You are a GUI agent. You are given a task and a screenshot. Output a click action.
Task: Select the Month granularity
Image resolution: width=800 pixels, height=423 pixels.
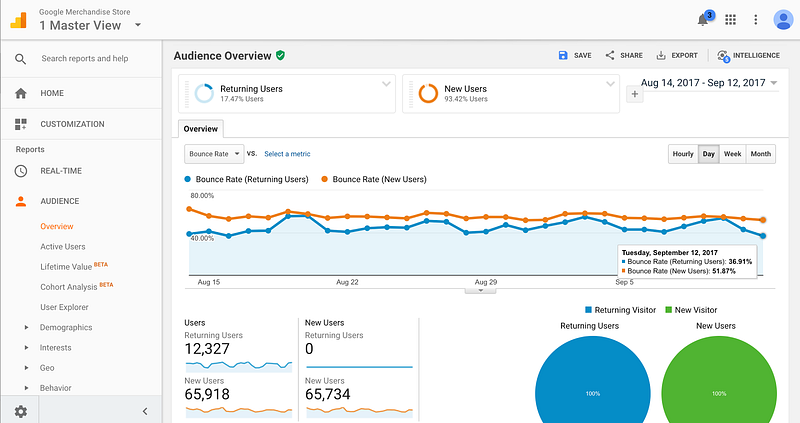pyautogui.click(x=761, y=154)
